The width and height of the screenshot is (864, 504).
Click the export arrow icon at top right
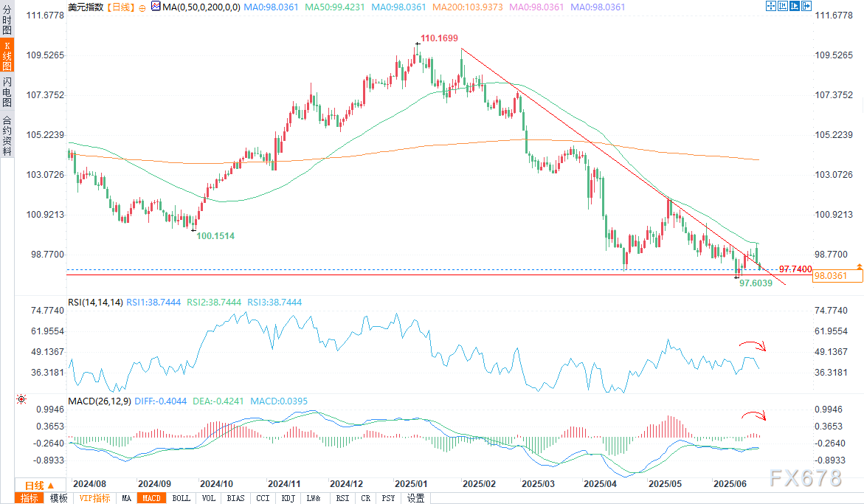click(x=806, y=6)
